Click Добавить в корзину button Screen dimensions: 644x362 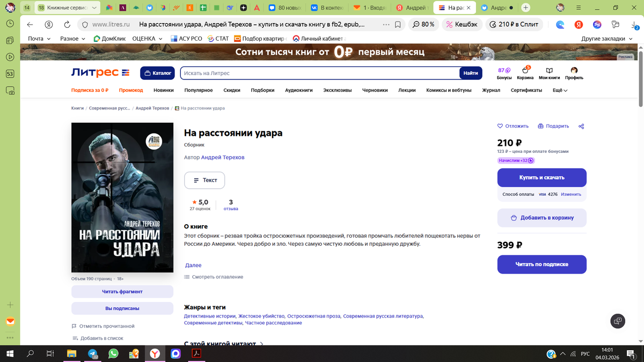click(541, 218)
